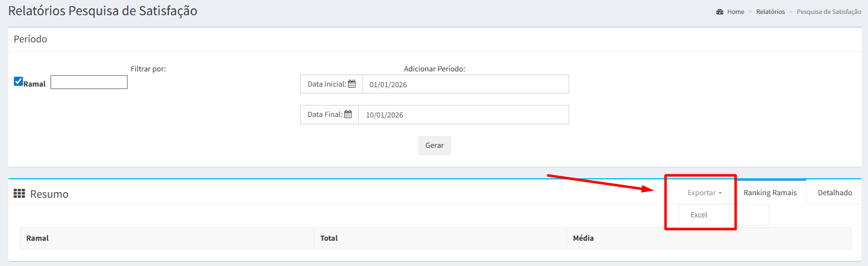Click the Pesquisa de Satisfação breadcrumb

point(829,12)
